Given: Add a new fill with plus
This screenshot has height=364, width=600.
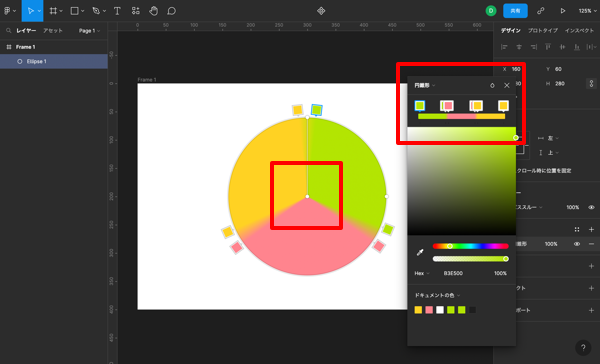Looking at the screenshot, I should [x=591, y=229].
